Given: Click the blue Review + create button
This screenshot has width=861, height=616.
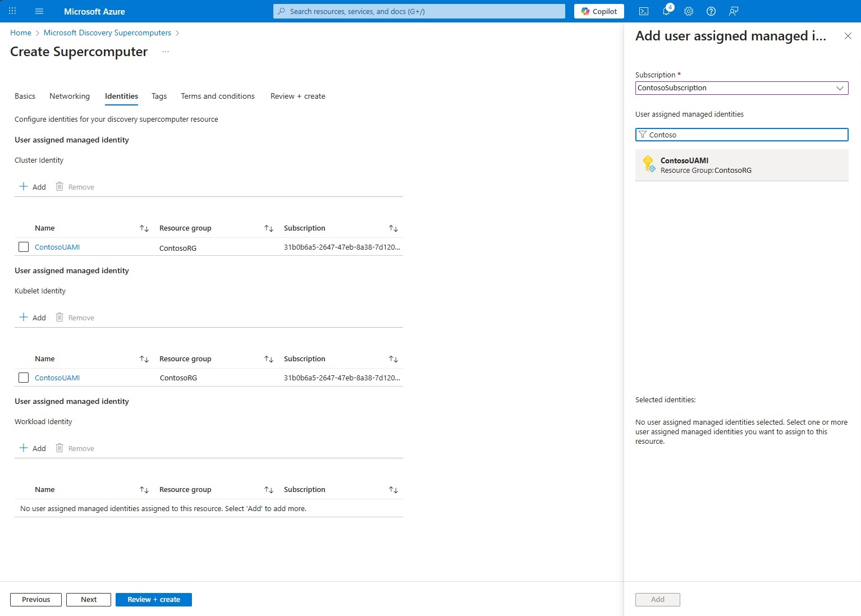Looking at the screenshot, I should click(154, 600).
